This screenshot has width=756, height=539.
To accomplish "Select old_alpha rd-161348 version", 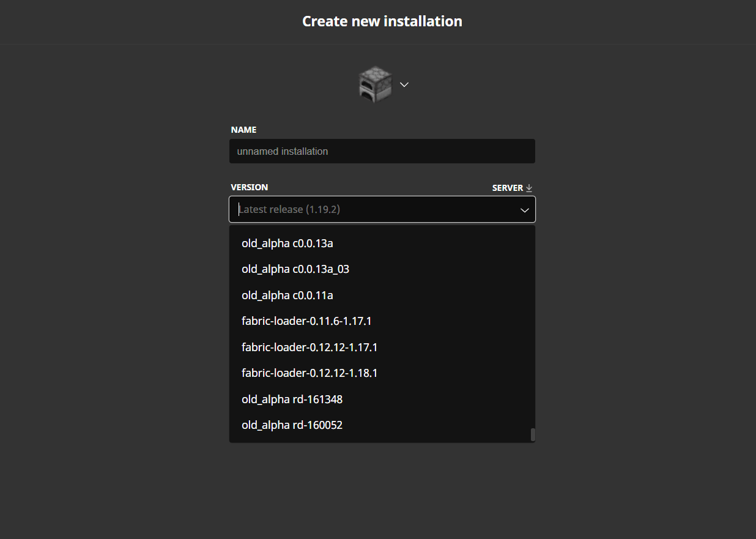I will click(x=292, y=399).
